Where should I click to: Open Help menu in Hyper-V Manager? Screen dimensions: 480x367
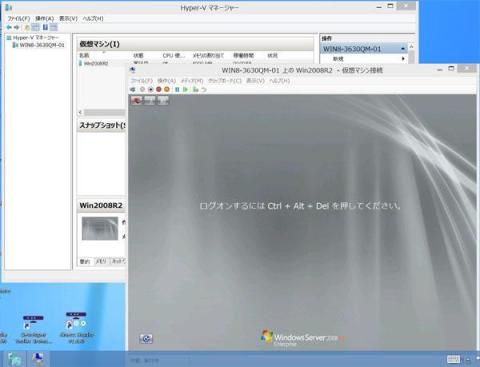pos(93,19)
